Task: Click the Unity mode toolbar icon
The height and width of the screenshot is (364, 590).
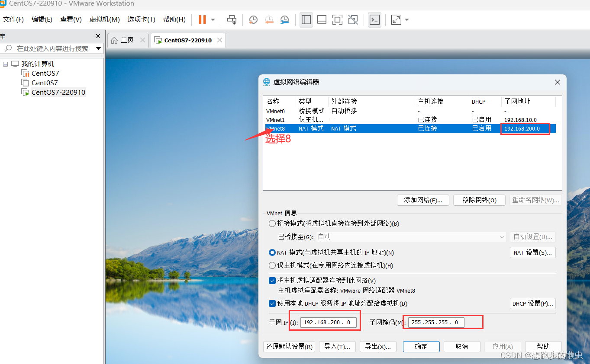Action: tap(353, 19)
